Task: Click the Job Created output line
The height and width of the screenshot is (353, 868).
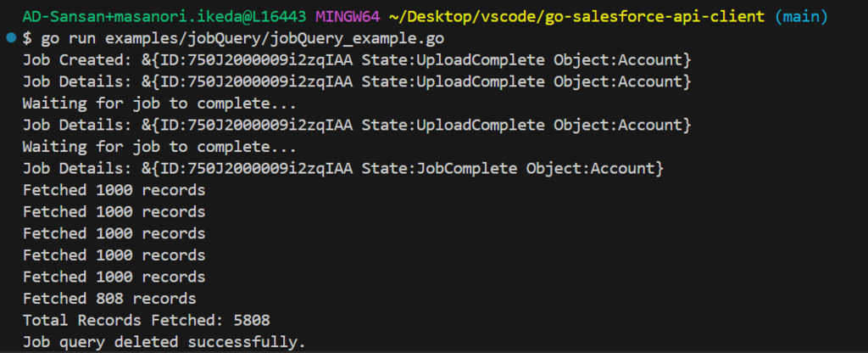Action: pyautogui.click(x=357, y=60)
